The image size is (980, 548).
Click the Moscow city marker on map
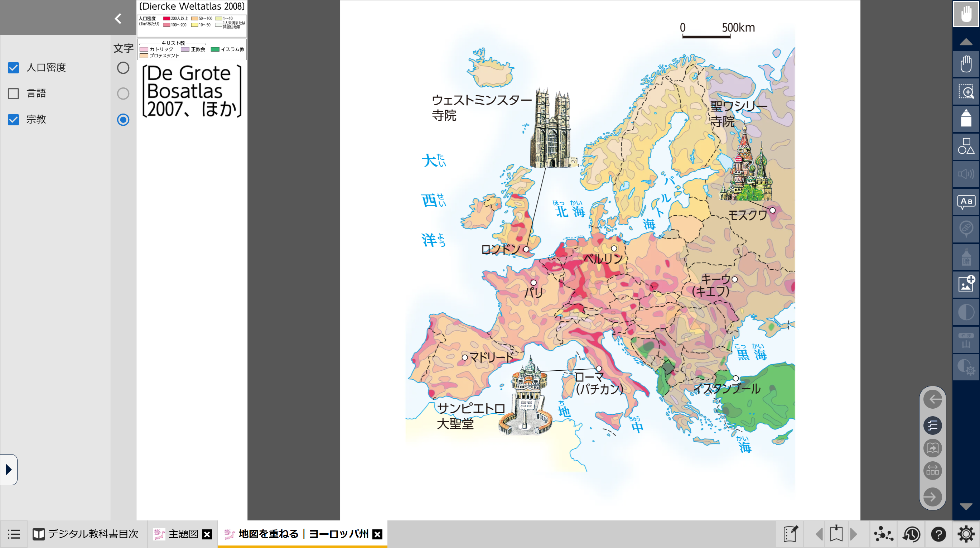coord(772,210)
